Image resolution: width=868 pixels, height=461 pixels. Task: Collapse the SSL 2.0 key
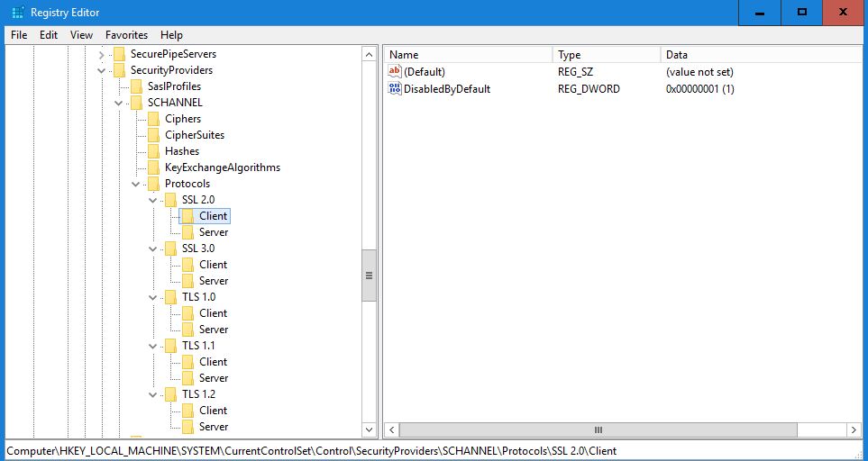pos(153,200)
